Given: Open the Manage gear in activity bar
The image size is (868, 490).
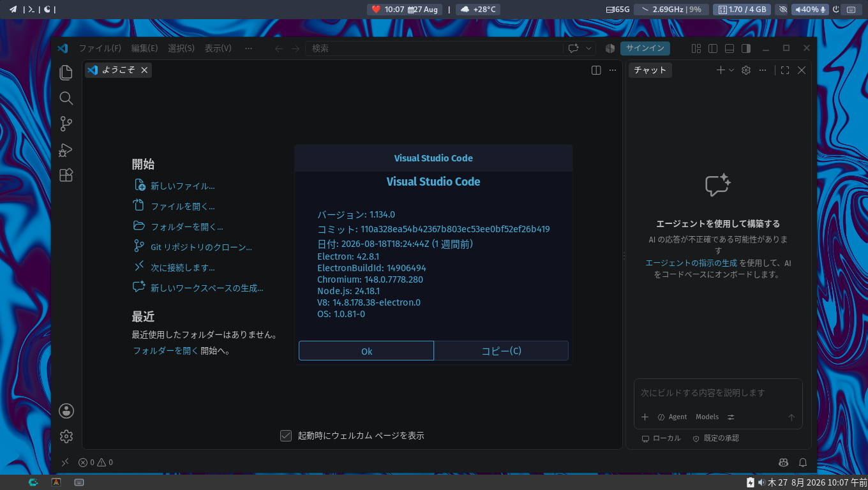Looking at the screenshot, I should tap(66, 436).
